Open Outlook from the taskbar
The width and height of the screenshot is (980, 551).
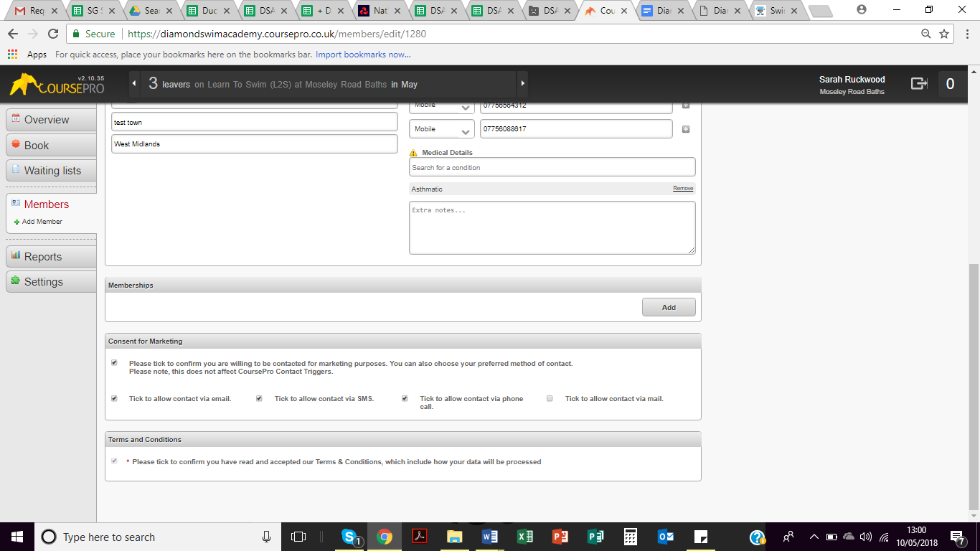click(666, 537)
